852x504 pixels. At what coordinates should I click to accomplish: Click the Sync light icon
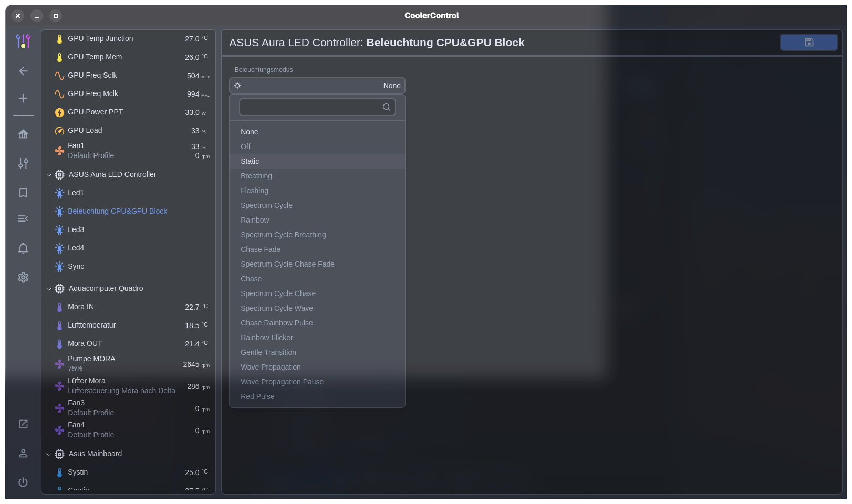[x=59, y=267]
